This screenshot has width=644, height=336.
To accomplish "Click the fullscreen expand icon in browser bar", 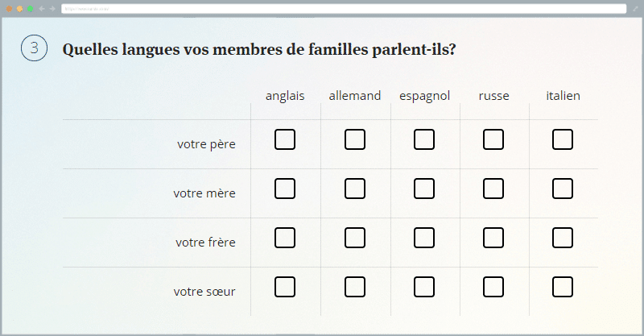I will tap(634, 9).
